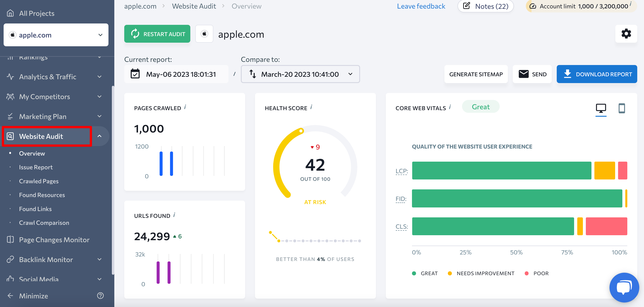Click Generate Sitemap button
This screenshot has height=307, width=644.
click(476, 74)
